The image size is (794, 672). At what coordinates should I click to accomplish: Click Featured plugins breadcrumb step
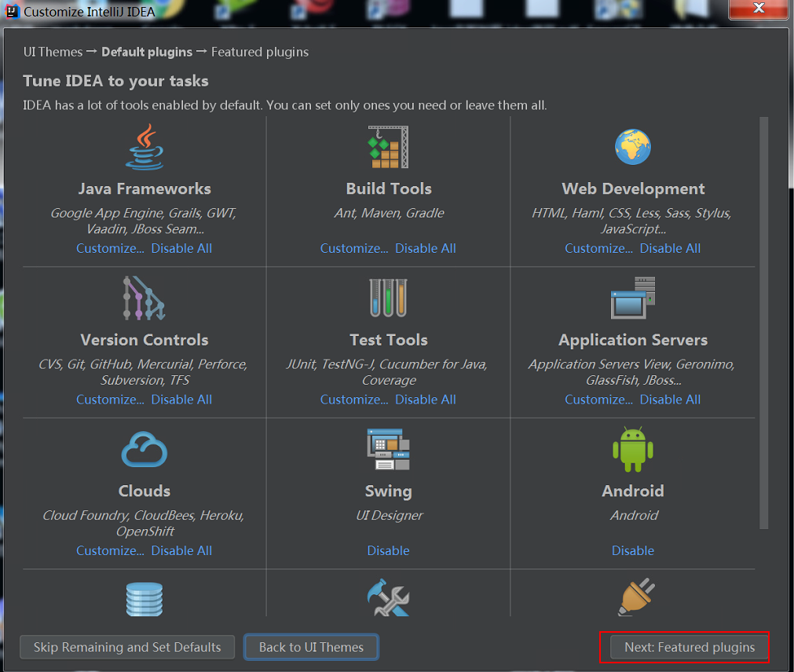pos(260,52)
